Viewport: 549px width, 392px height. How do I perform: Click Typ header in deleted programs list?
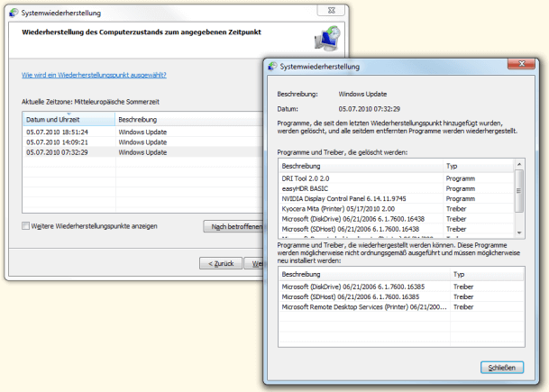coord(479,166)
